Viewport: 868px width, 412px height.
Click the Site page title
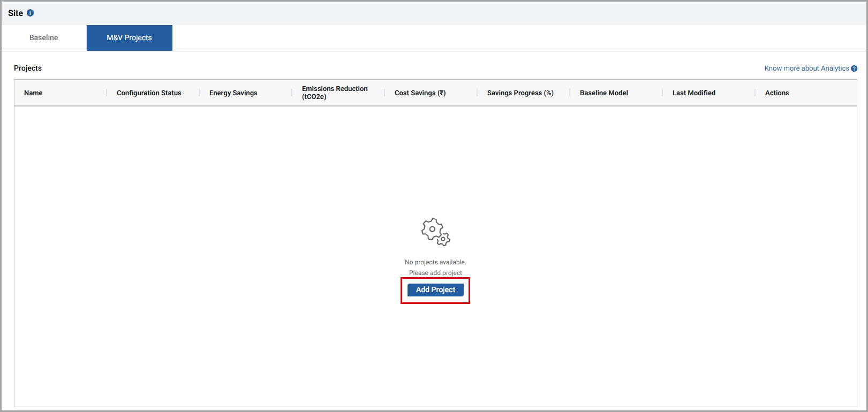[x=16, y=13]
